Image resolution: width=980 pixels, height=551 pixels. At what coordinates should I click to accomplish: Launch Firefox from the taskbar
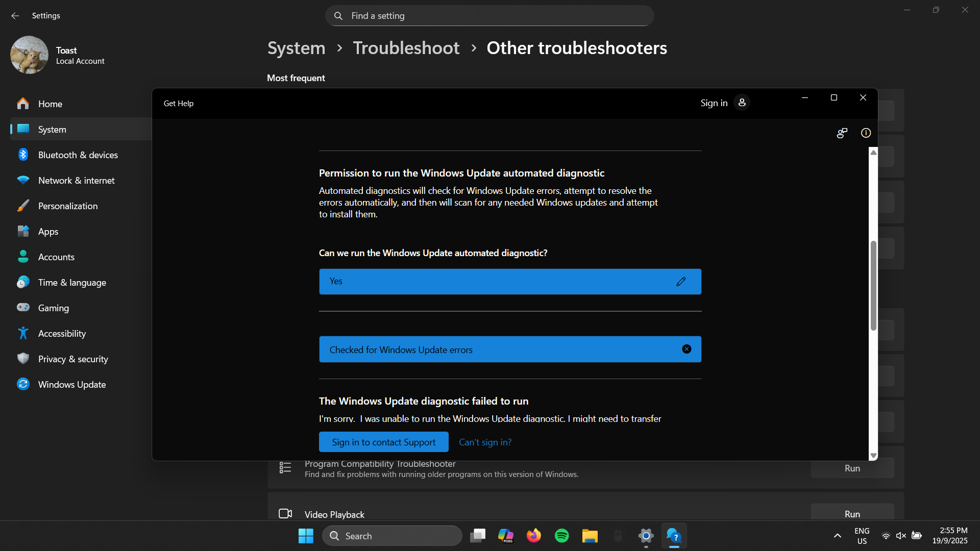(534, 536)
